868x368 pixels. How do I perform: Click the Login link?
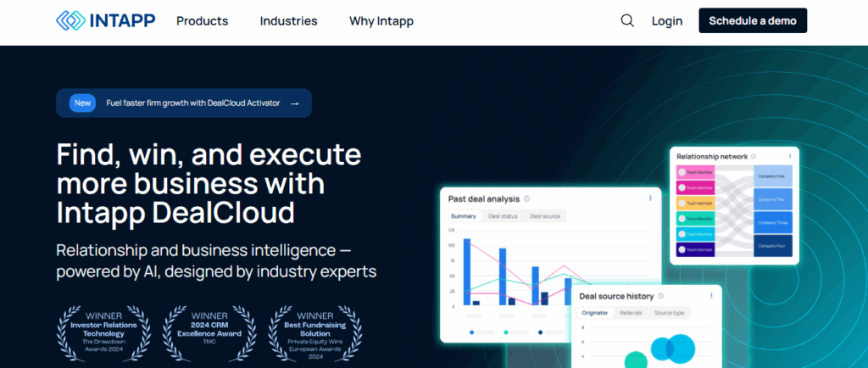coord(667,21)
